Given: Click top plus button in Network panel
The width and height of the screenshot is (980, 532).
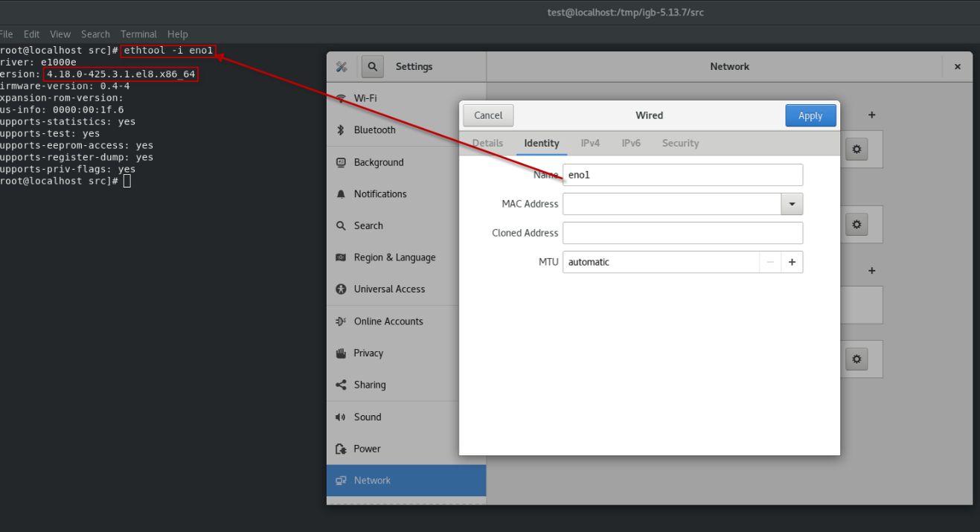Looking at the screenshot, I should [872, 115].
